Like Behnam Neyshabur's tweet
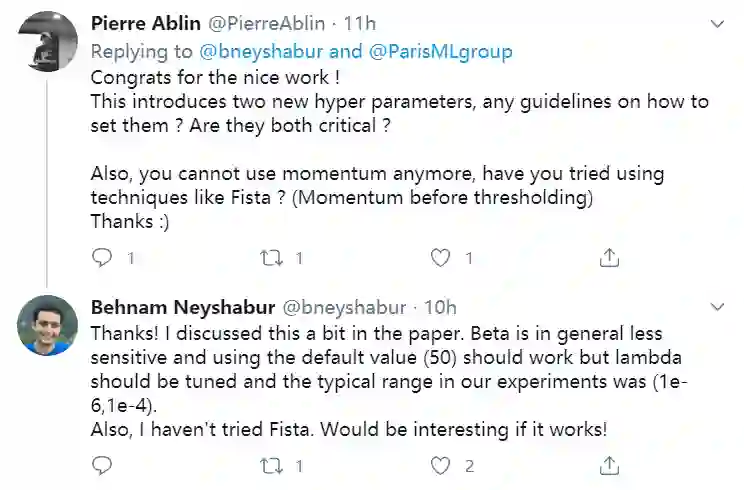 point(440,466)
